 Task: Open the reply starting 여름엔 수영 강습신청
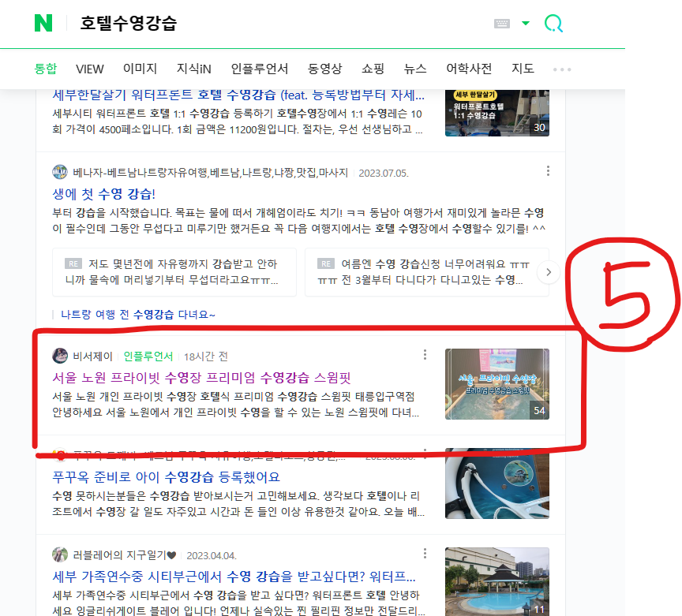(427, 272)
